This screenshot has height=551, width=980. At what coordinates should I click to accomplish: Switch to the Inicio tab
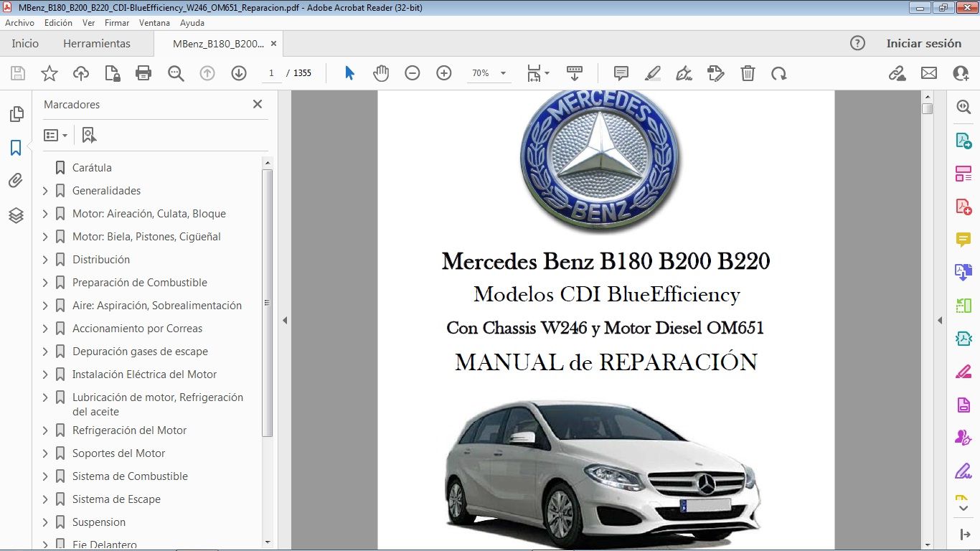(24, 43)
